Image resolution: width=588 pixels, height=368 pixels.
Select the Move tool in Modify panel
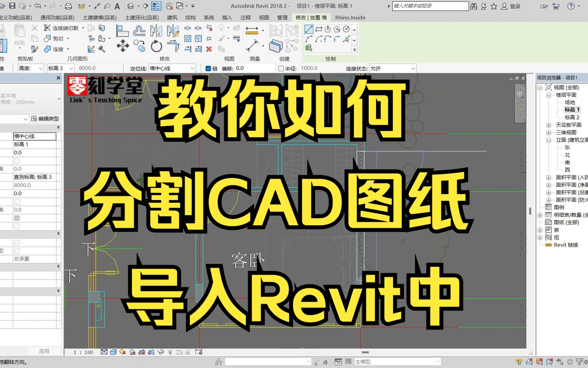click(x=123, y=45)
